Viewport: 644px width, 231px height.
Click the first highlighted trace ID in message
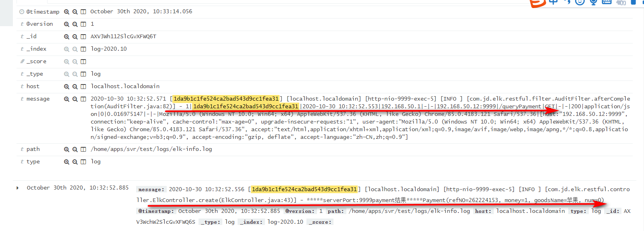226,99
